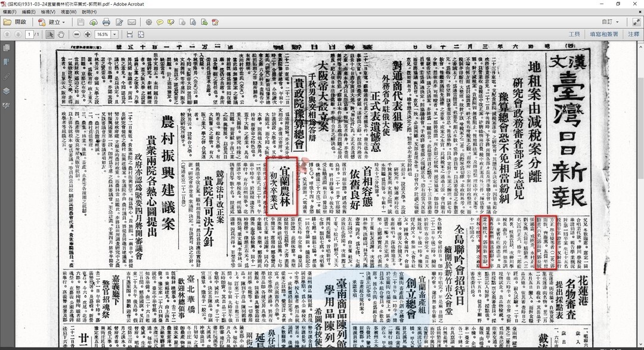Activate the hand pan tool

(61, 35)
